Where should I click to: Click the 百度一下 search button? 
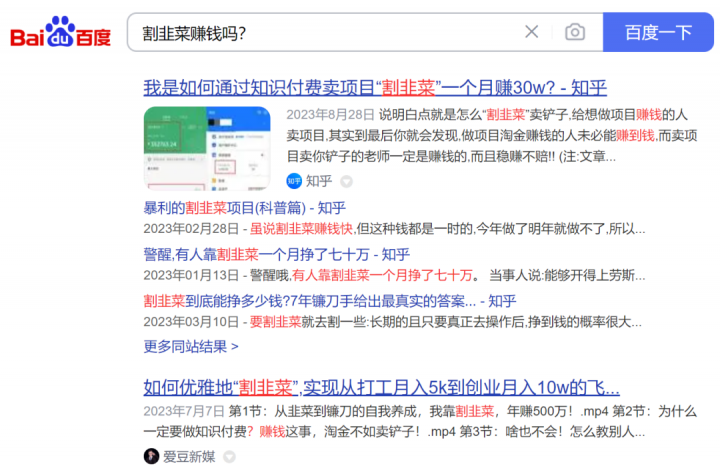click(x=658, y=32)
